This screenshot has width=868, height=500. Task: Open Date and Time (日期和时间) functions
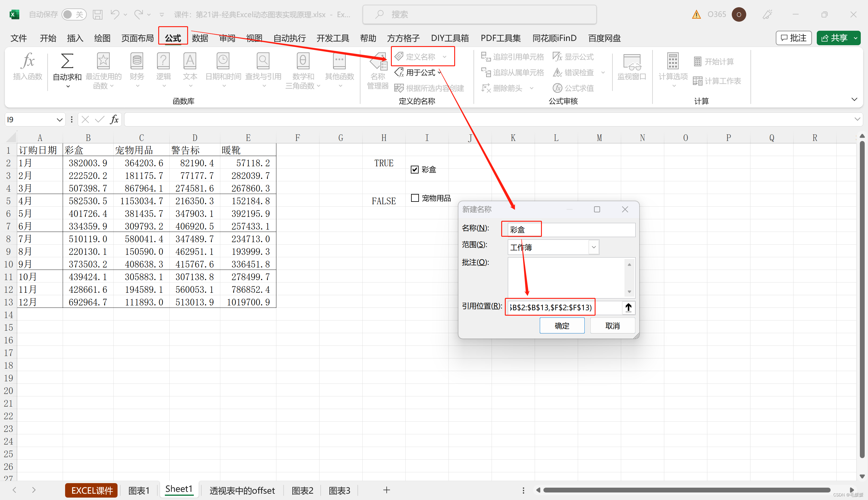pyautogui.click(x=223, y=70)
